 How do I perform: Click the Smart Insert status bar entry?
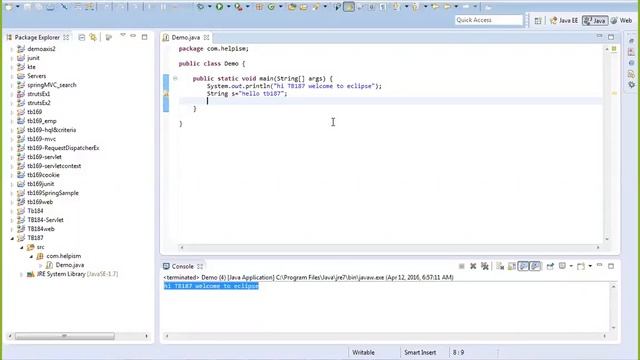pos(420,352)
